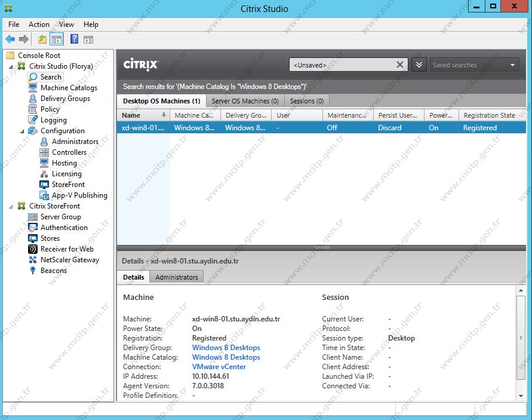The height and width of the screenshot is (420, 532).
Task: Click the Delivery Group column header
Action: point(246,115)
